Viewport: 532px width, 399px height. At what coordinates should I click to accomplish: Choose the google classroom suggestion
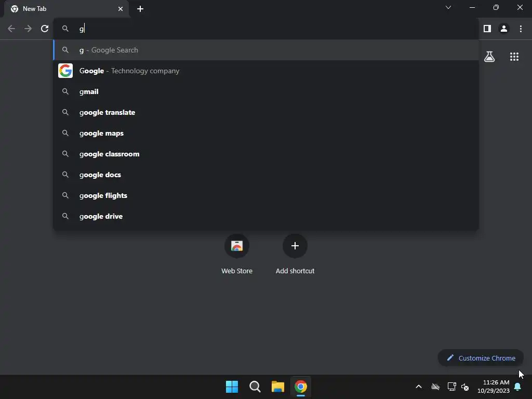pos(266,154)
